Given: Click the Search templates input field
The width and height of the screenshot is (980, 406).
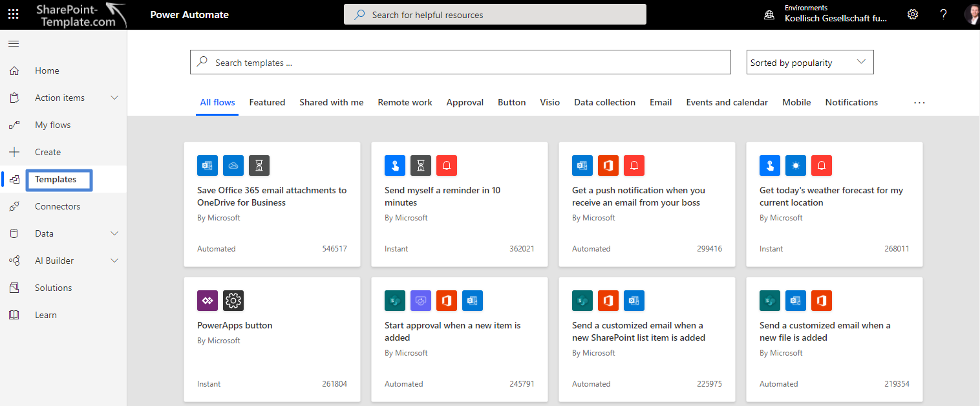Looking at the screenshot, I should (x=460, y=62).
